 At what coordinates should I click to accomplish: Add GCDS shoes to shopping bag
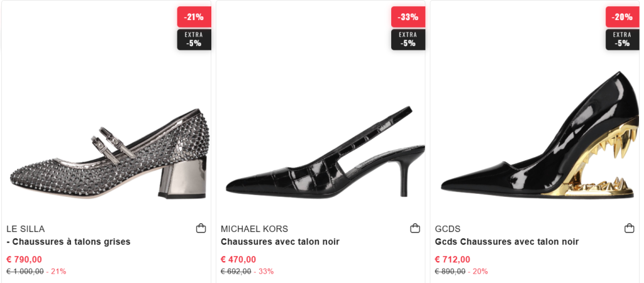click(x=630, y=228)
